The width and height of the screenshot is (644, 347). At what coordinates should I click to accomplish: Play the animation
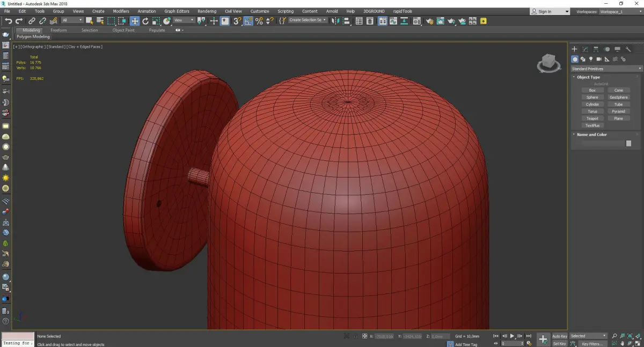512,336
